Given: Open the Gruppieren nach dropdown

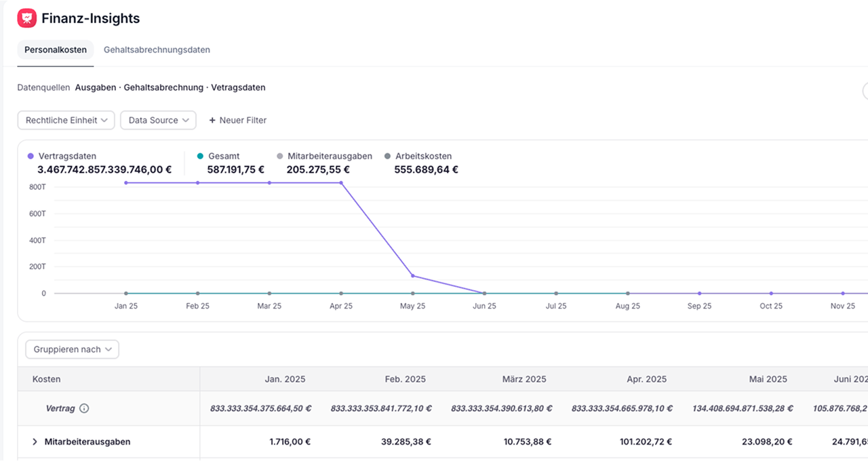Looking at the screenshot, I should [x=72, y=350].
